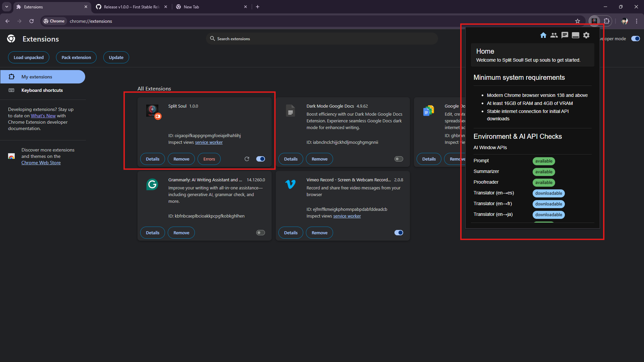View Errors for Split Soul extension

(x=209, y=159)
